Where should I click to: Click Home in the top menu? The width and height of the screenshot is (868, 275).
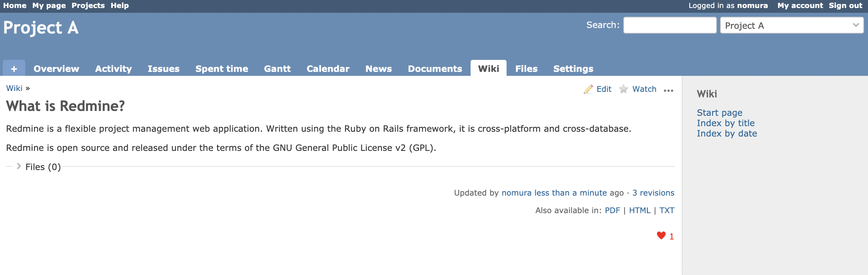click(x=15, y=6)
